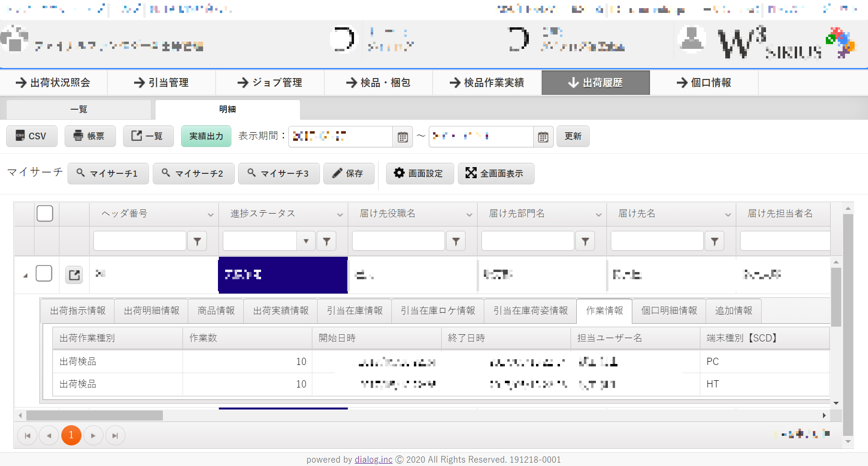Viewport: 868px width, 466px height.
Task: Open 画面設定 gear settings
Action: click(420, 173)
